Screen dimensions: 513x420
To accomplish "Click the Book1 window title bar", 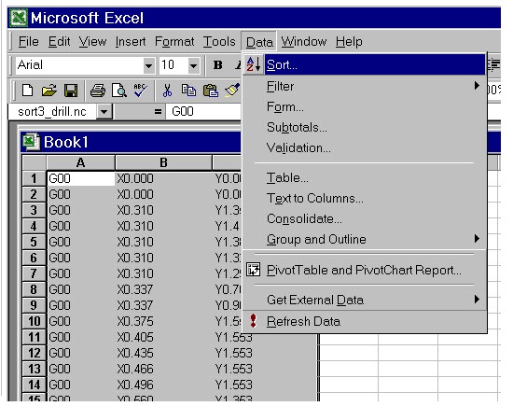I will [131, 143].
